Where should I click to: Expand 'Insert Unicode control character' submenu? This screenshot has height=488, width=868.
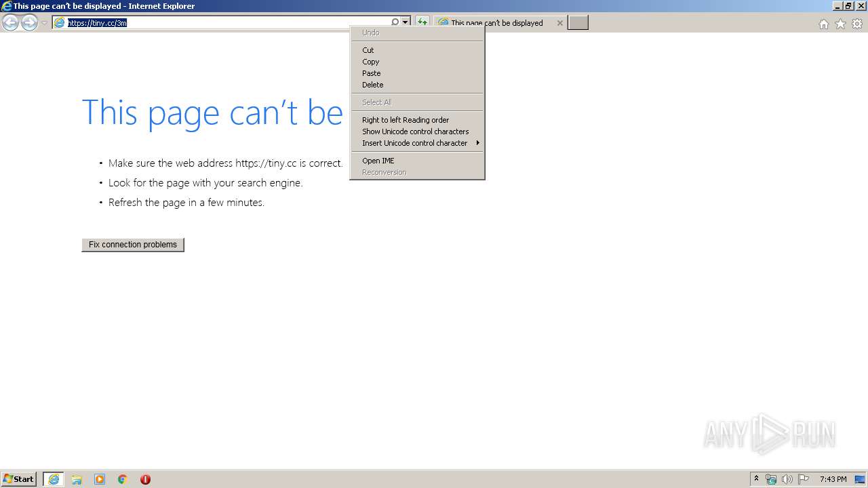417,143
